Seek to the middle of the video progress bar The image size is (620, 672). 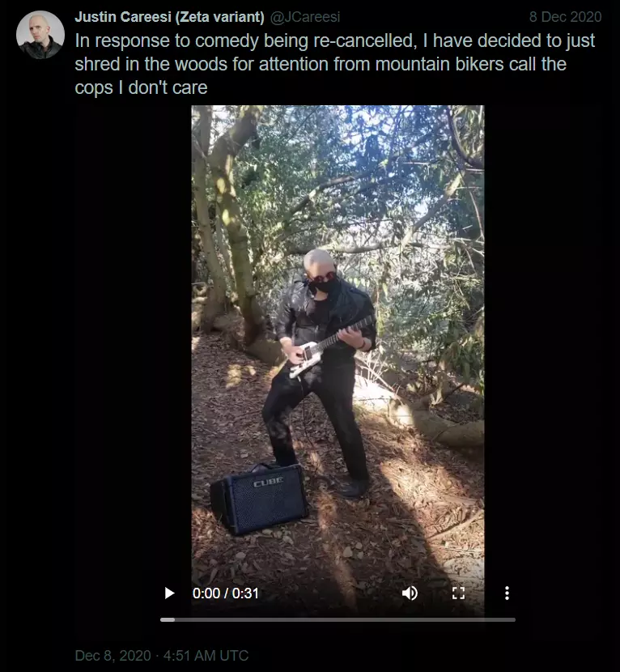338,619
